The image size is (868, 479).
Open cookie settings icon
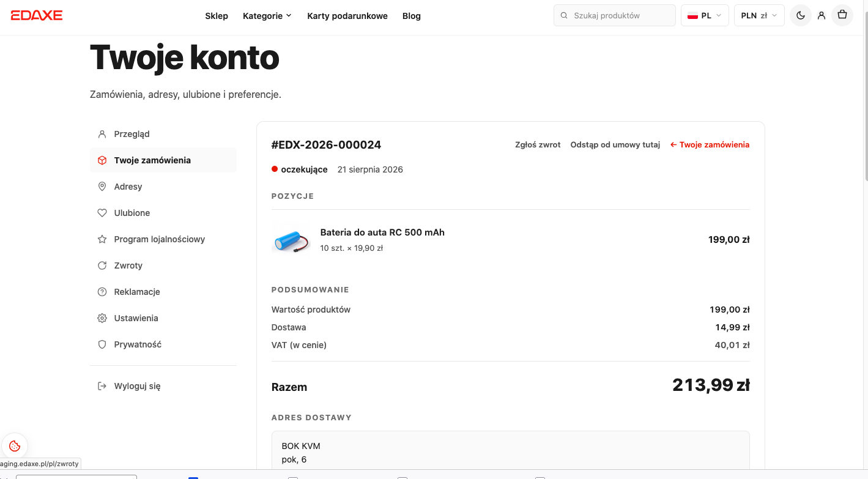pos(15,446)
